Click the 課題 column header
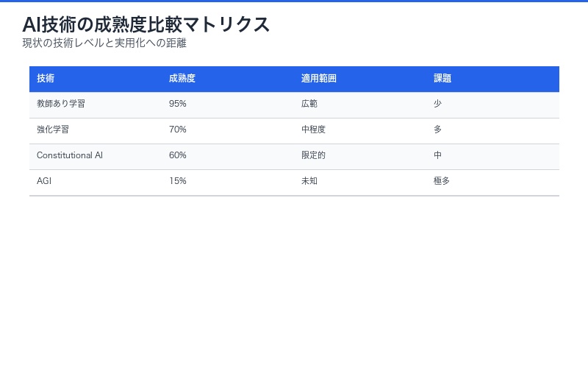Image resolution: width=588 pixels, height=368 pixels. (x=442, y=78)
